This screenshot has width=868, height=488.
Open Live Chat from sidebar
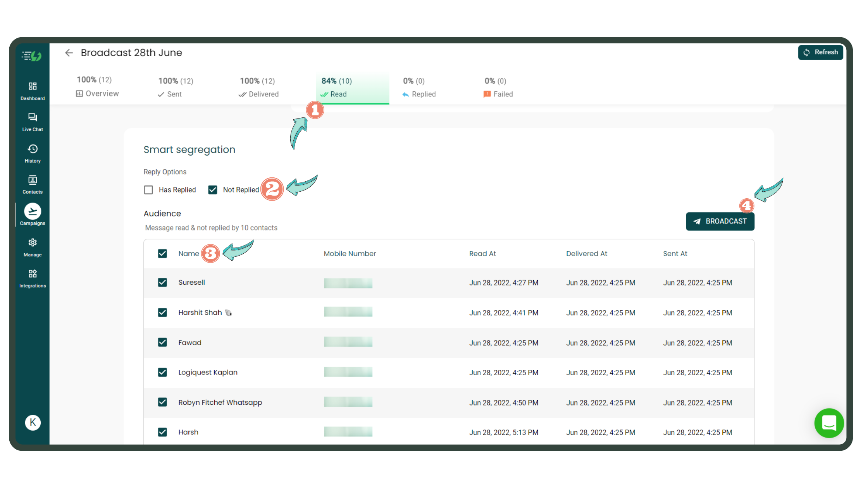pos(33,122)
